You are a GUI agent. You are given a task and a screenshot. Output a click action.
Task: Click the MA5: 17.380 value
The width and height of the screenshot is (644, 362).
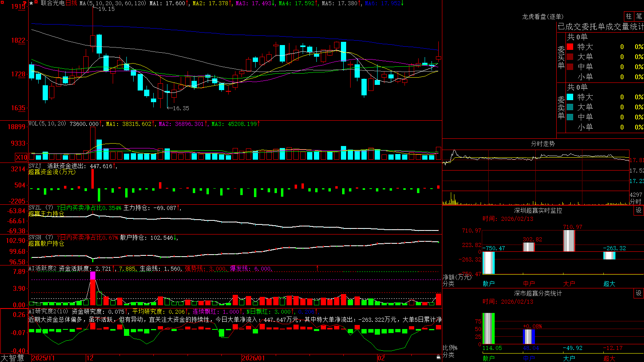tap(339, 3)
